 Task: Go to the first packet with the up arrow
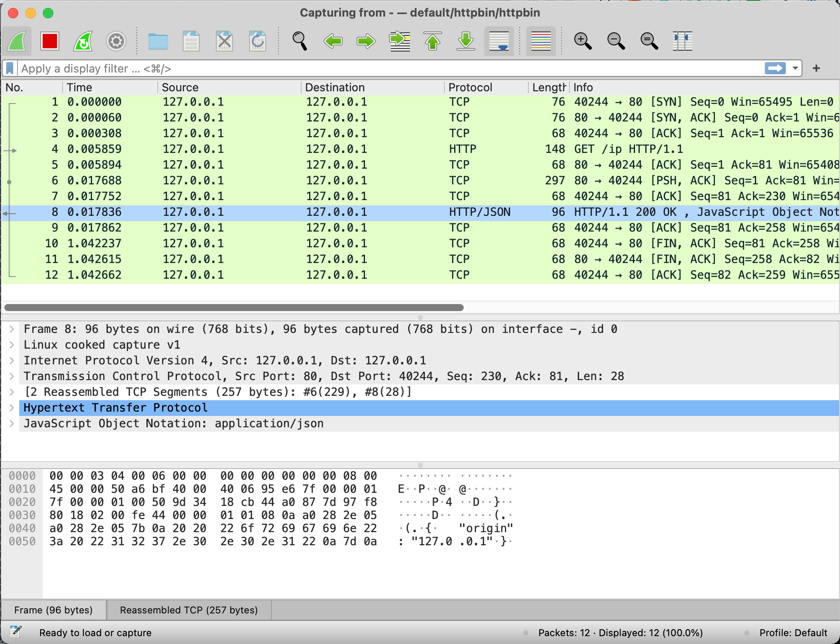pyautogui.click(x=433, y=42)
